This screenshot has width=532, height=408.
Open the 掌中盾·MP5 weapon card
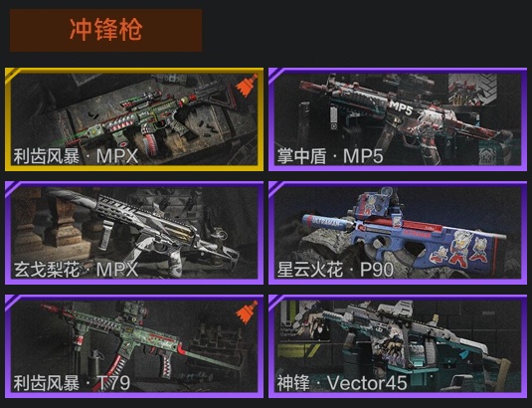pyautogui.click(x=398, y=119)
